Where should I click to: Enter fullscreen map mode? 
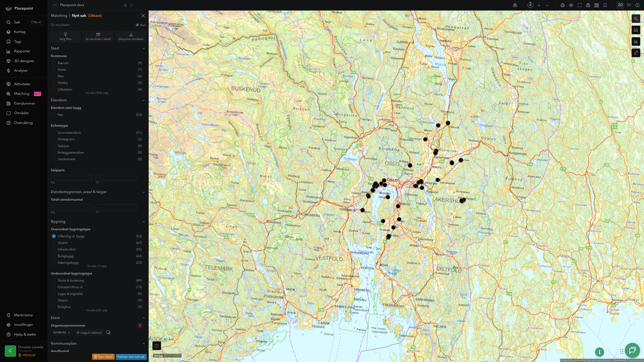(580, 5)
